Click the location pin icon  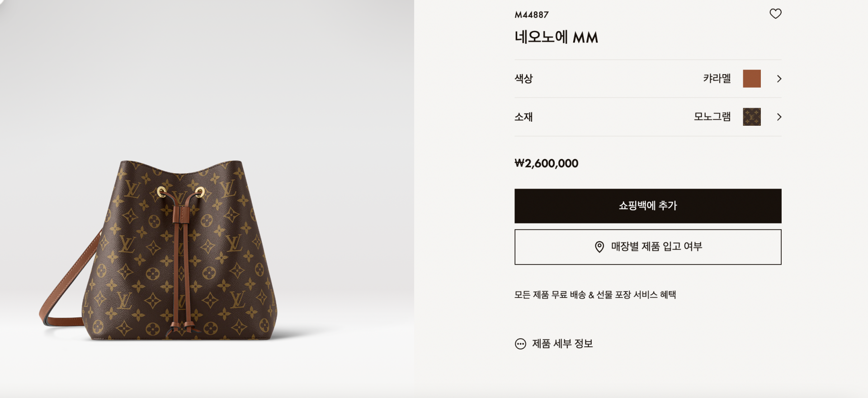point(599,247)
